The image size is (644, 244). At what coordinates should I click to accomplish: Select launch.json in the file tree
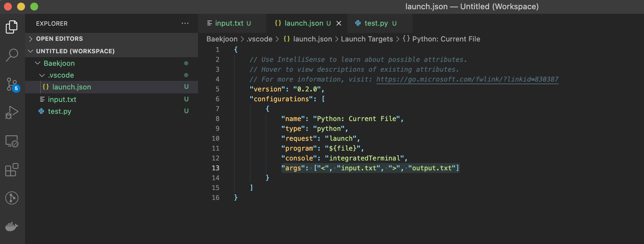coord(111,87)
